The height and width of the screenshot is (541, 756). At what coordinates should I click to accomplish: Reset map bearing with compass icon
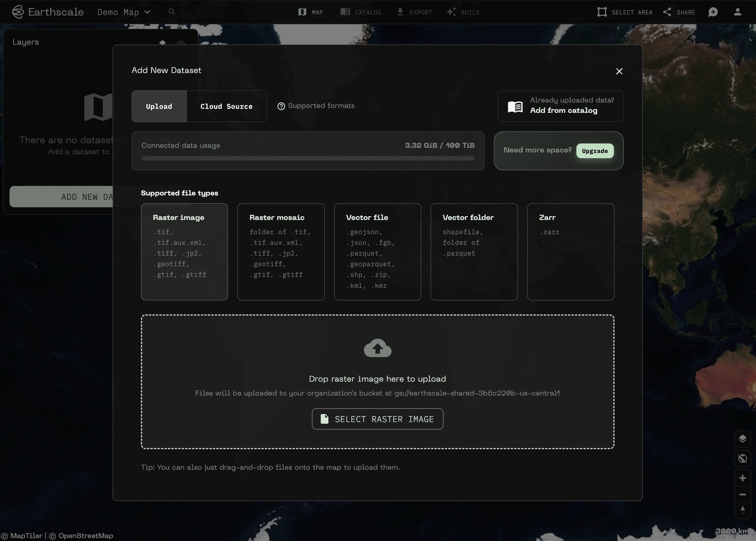[742, 510]
